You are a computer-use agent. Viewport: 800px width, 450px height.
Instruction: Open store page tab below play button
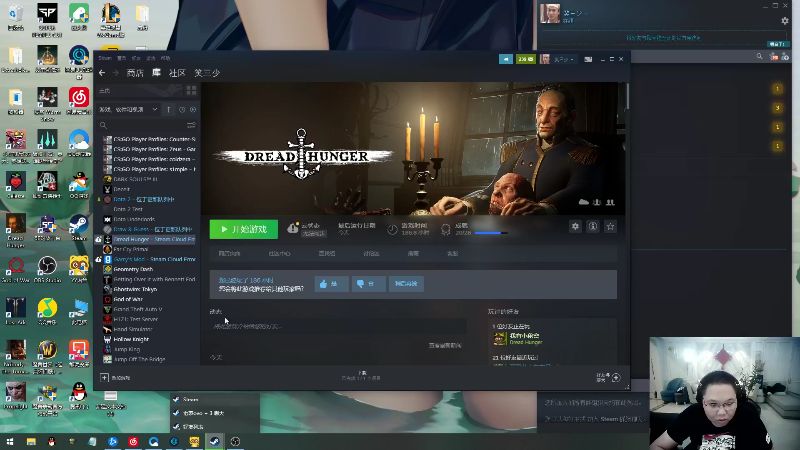click(x=230, y=254)
